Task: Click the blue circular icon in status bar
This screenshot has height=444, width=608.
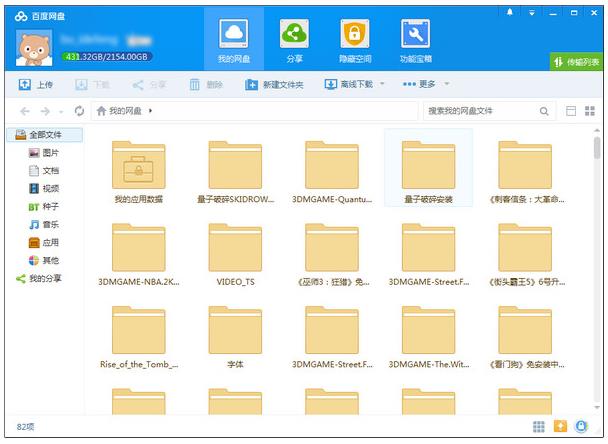Action: [x=581, y=426]
